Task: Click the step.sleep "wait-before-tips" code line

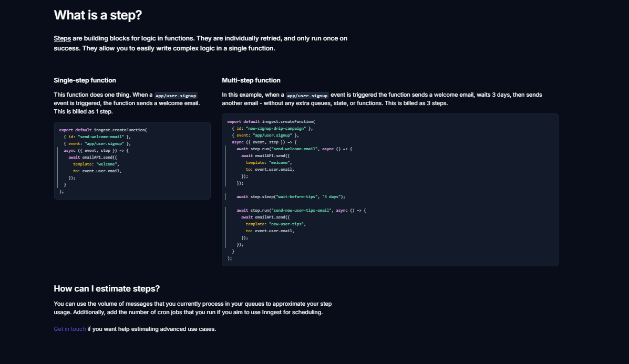Action: tap(291, 197)
